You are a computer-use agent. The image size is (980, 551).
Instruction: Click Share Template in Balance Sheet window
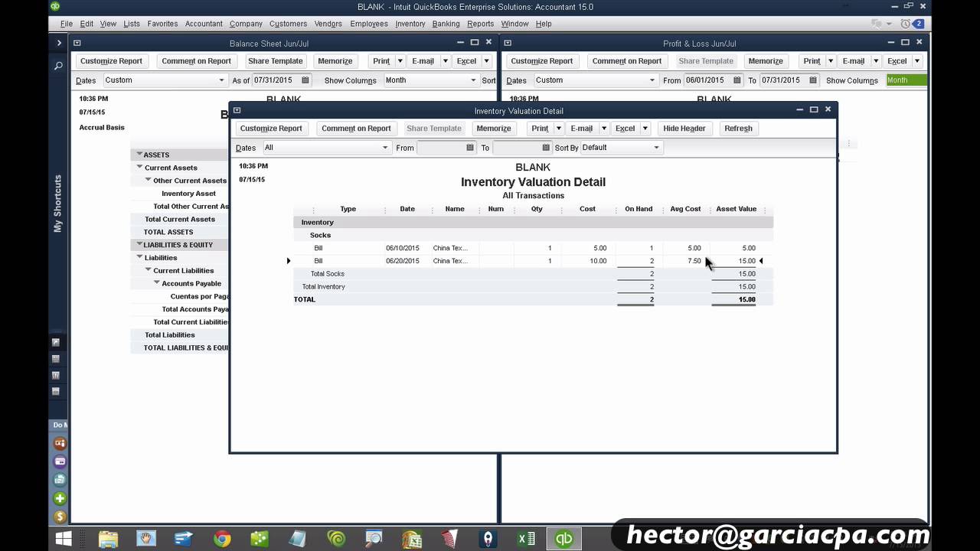coord(276,61)
